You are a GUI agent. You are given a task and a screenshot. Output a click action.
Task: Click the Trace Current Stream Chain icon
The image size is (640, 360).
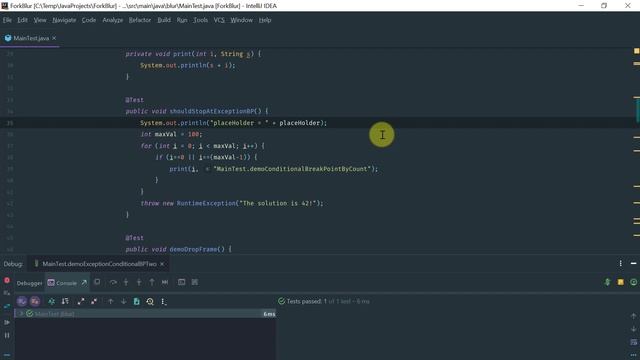click(x=195, y=282)
